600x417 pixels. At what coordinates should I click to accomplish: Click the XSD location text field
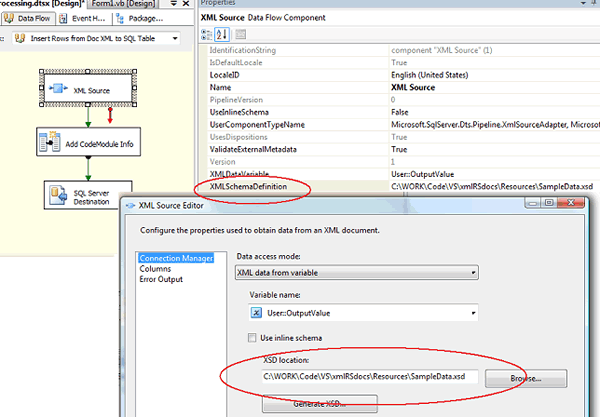coord(367,377)
